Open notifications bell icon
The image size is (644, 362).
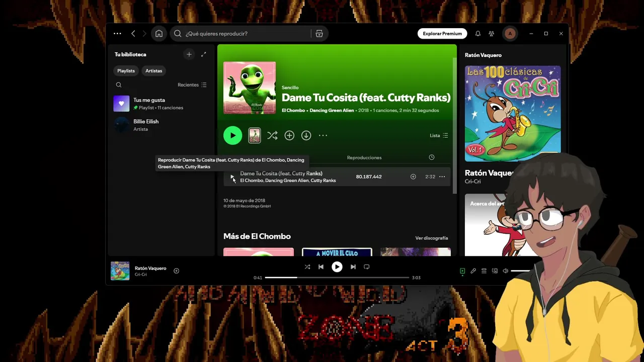click(478, 34)
